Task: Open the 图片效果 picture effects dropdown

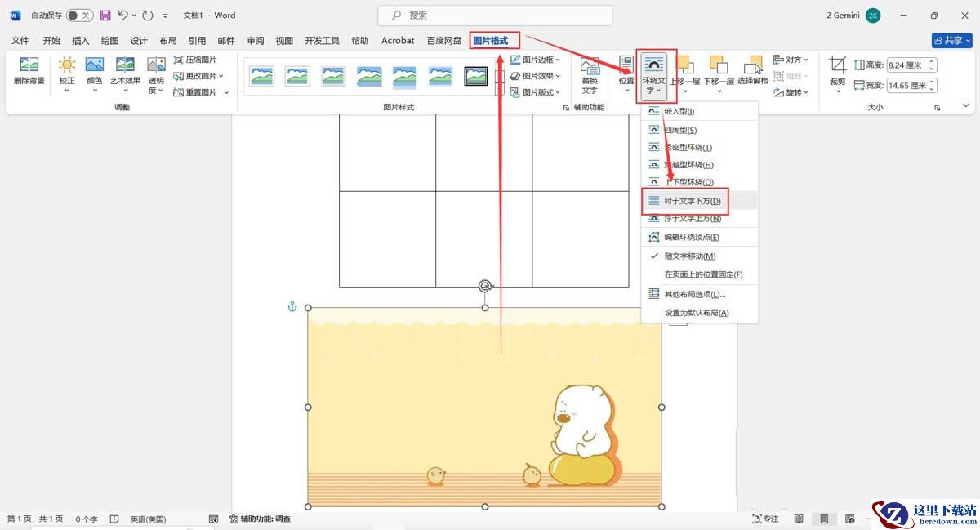Action: tap(535, 76)
